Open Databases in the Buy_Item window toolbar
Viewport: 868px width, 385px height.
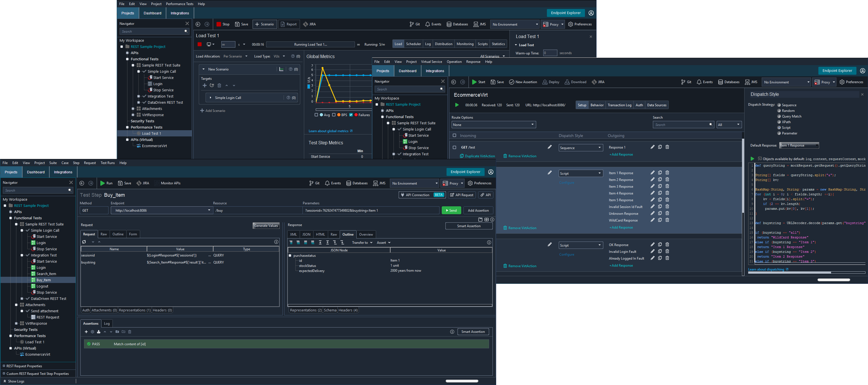pyautogui.click(x=357, y=183)
